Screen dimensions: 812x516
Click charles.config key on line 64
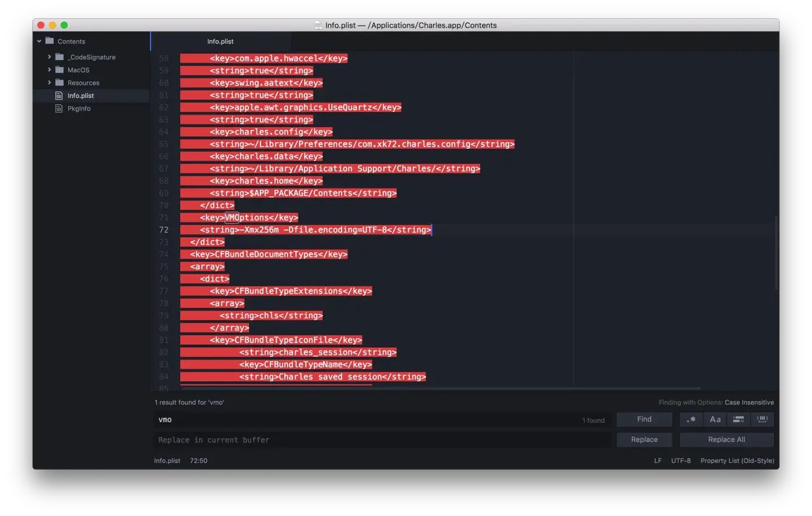pos(269,132)
